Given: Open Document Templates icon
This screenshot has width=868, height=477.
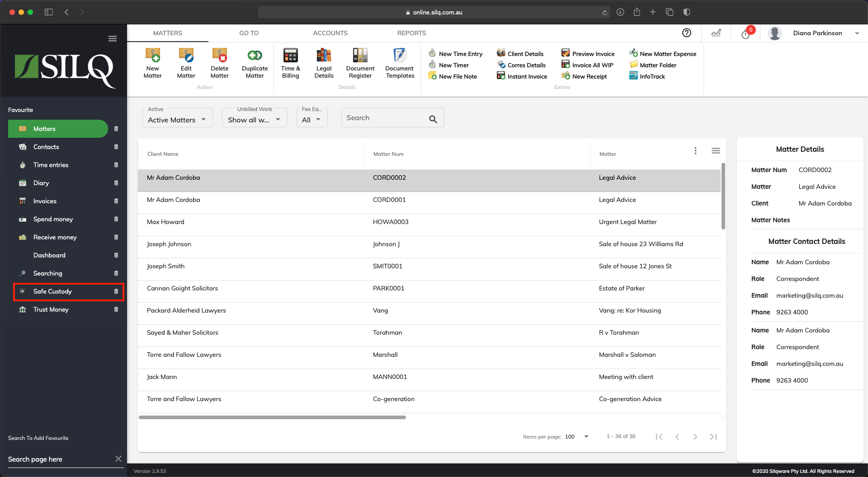Looking at the screenshot, I should pyautogui.click(x=400, y=56).
